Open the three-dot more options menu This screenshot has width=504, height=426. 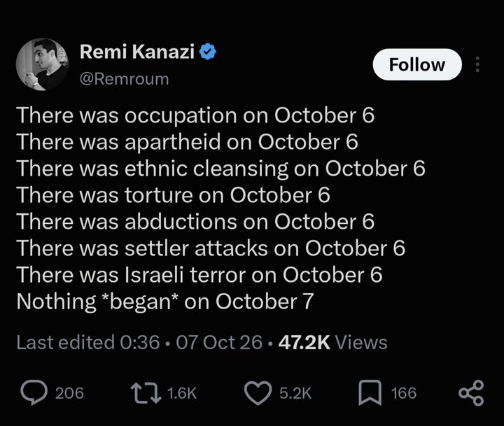tap(477, 64)
